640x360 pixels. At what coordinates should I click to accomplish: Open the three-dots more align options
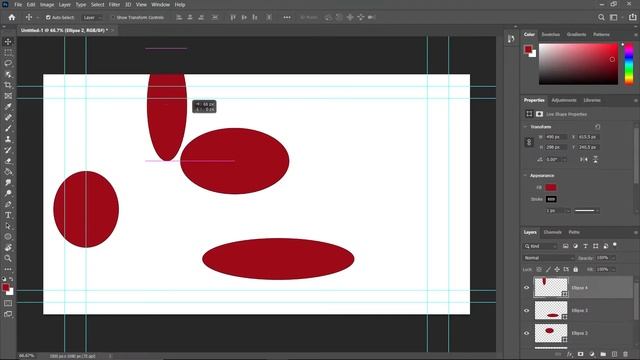tap(287, 17)
